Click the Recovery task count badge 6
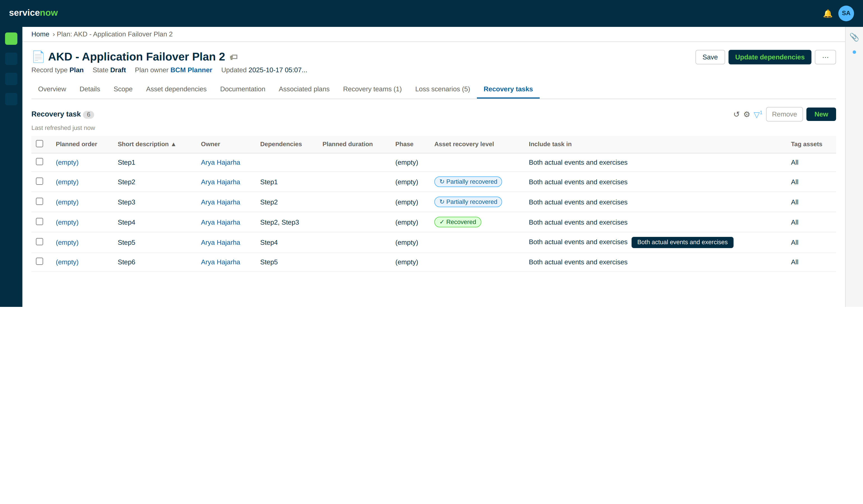This screenshot has height=504, width=863. (88, 115)
